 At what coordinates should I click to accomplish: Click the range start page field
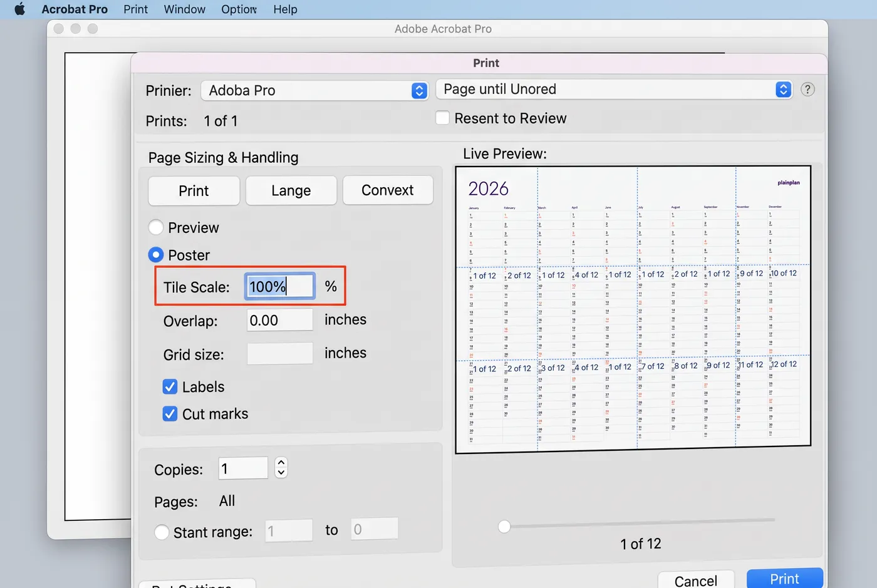(x=289, y=531)
